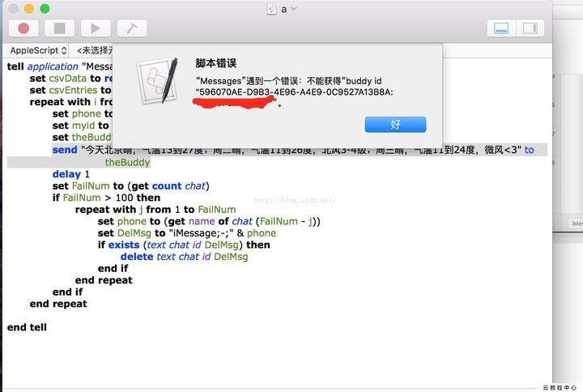Run the script with the Play button
The width and height of the screenshot is (583, 392).
[96, 28]
